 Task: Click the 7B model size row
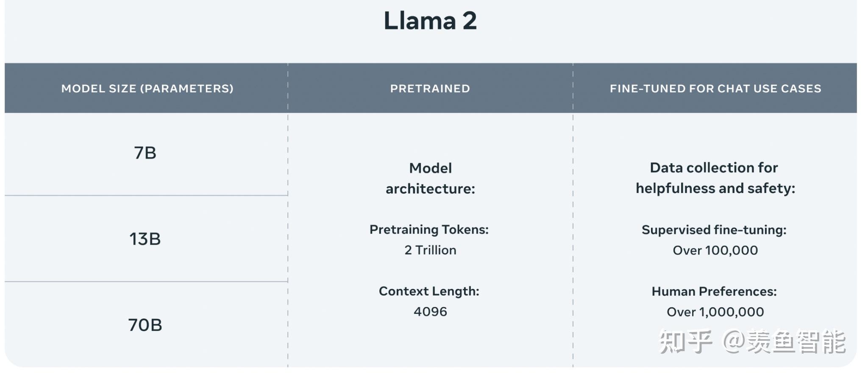pyautogui.click(x=145, y=153)
